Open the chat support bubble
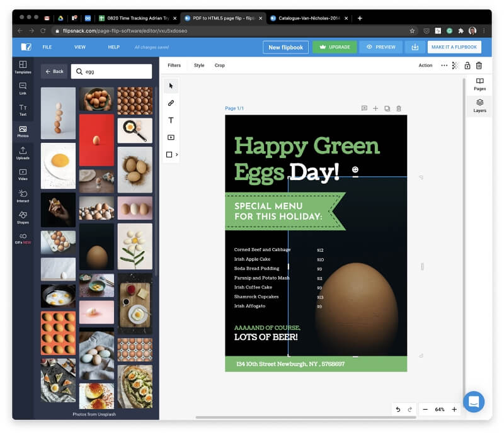 click(x=474, y=402)
